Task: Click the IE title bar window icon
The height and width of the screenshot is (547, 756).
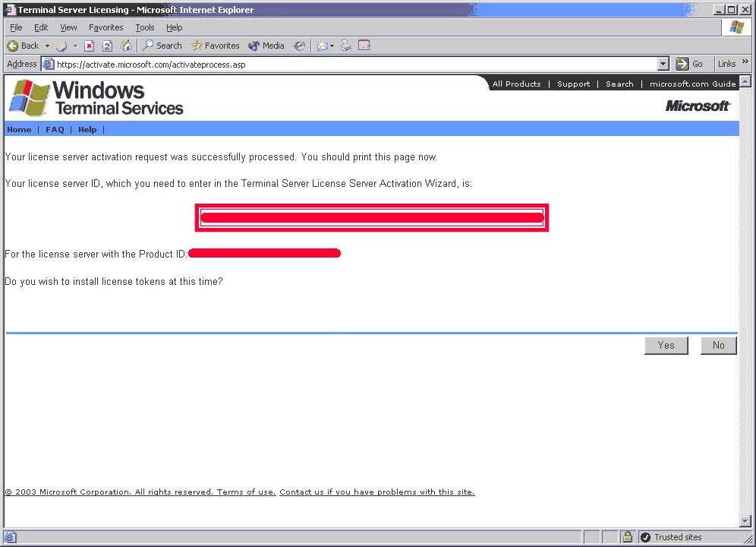Action: tap(10, 9)
